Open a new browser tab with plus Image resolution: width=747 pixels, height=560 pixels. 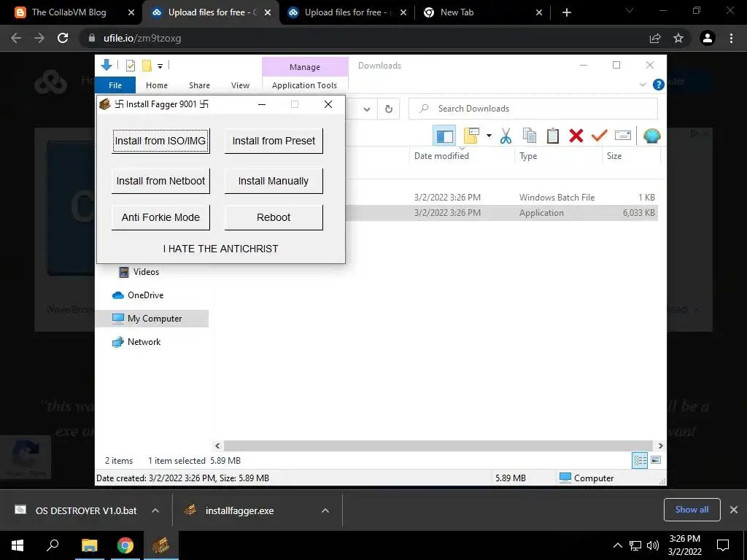(566, 13)
